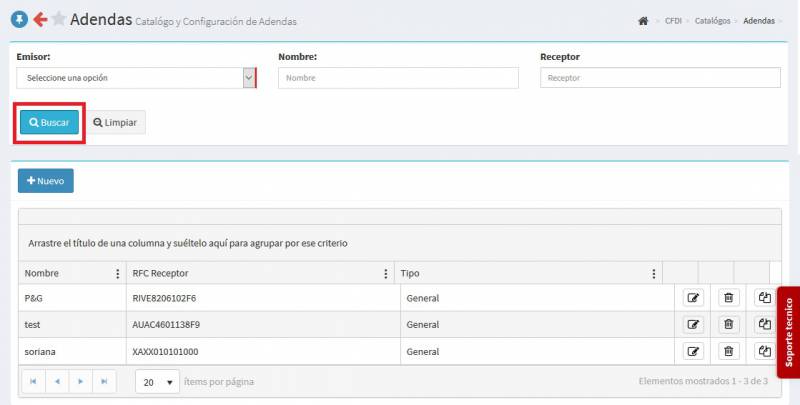Viewport: 800px width, 405px height.
Task: Go to Catalógos in breadcrumb
Action: point(713,21)
